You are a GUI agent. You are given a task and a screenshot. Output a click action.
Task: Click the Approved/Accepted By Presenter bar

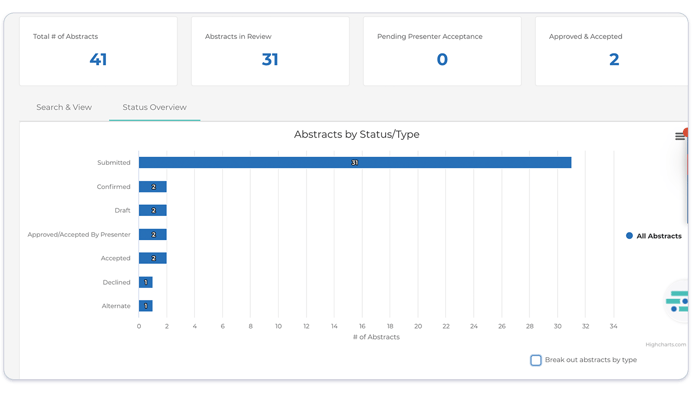[153, 234]
